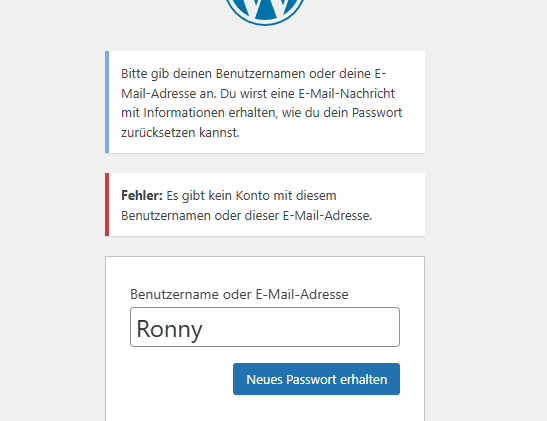Viewport: 547px width, 421px height.
Task: Click the word 'Passwort' in the info notice
Action: (x=377, y=113)
